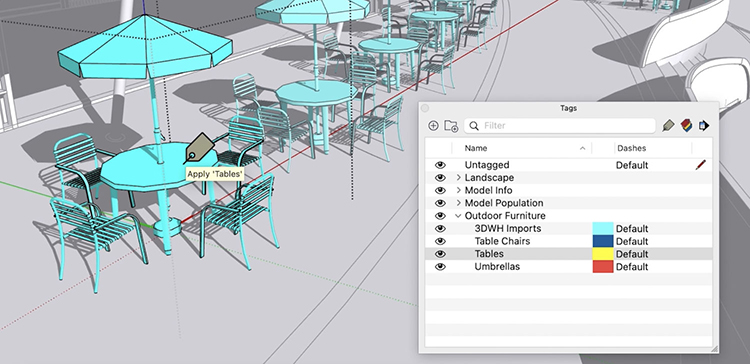Close the Tags panel window
The image size is (750, 364).
[x=424, y=109]
